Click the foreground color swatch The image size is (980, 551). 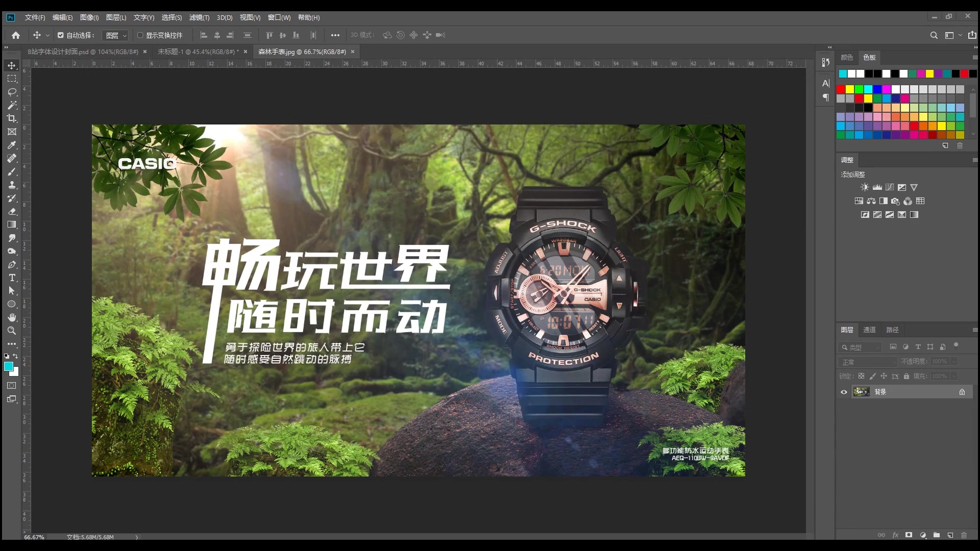click(x=8, y=366)
